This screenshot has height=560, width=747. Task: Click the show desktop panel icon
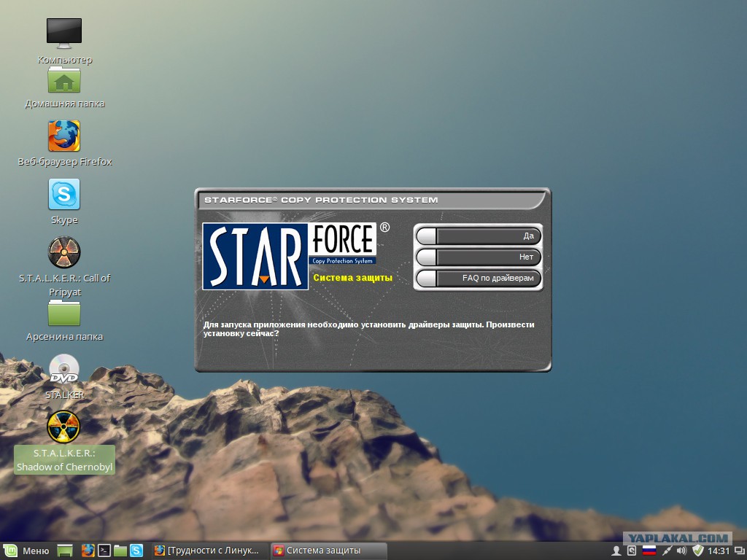pos(65,551)
